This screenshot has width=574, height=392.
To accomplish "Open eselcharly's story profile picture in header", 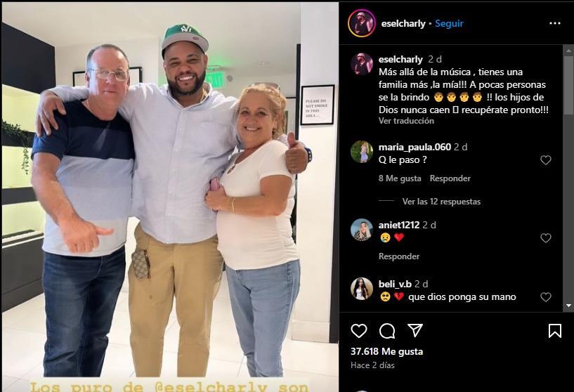I will [x=362, y=23].
